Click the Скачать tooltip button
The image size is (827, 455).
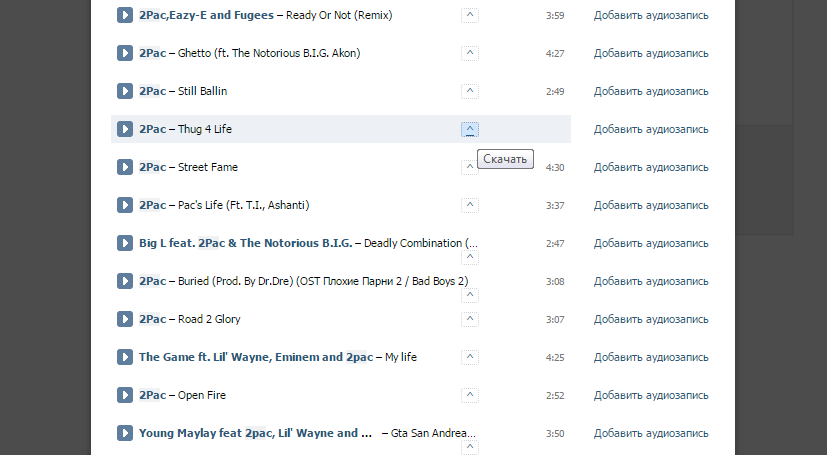505,159
